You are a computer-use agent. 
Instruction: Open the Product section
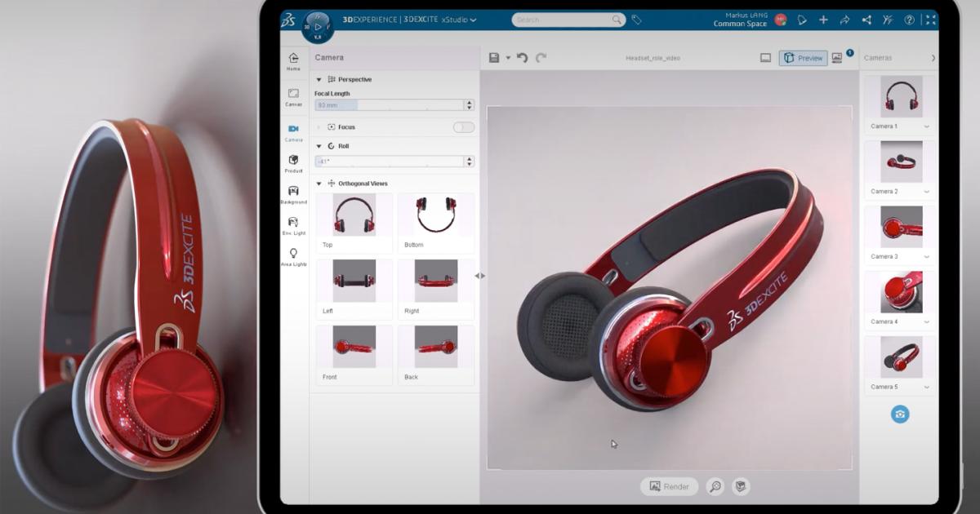click(x=293, y=164)
